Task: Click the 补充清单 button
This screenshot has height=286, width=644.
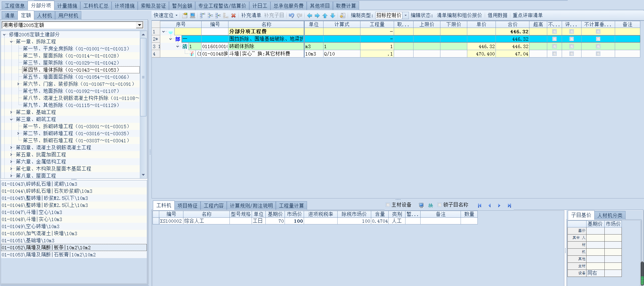Action: coord(251,15)
